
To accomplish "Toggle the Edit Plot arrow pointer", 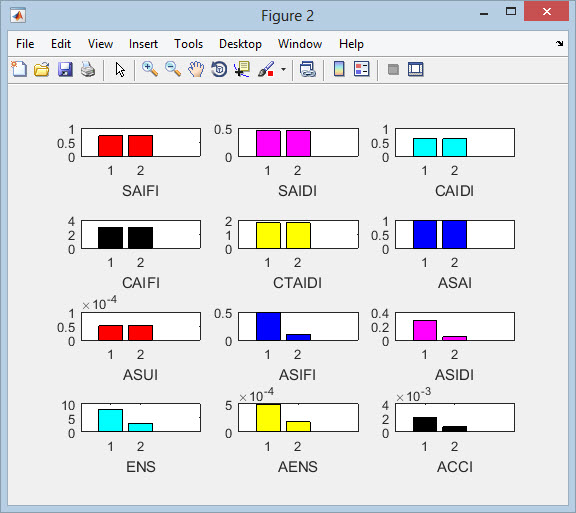I will pyautogui.click(x=120, y=69).
